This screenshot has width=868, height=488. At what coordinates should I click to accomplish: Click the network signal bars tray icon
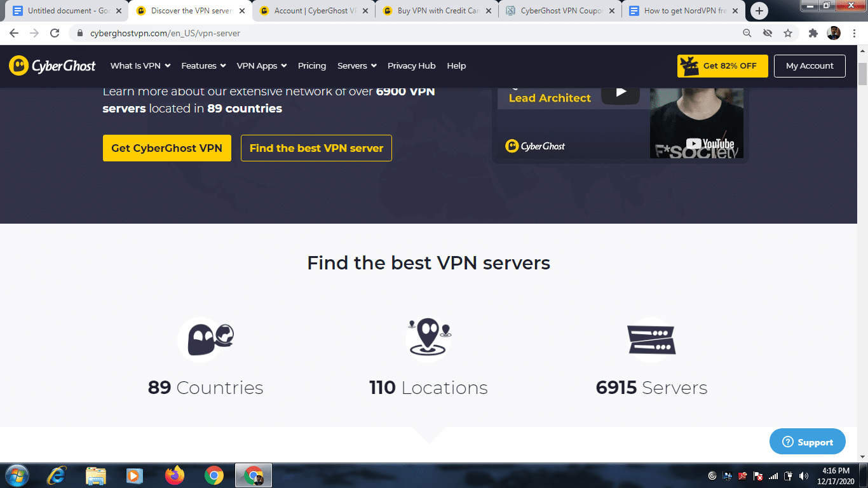[773, 475]
